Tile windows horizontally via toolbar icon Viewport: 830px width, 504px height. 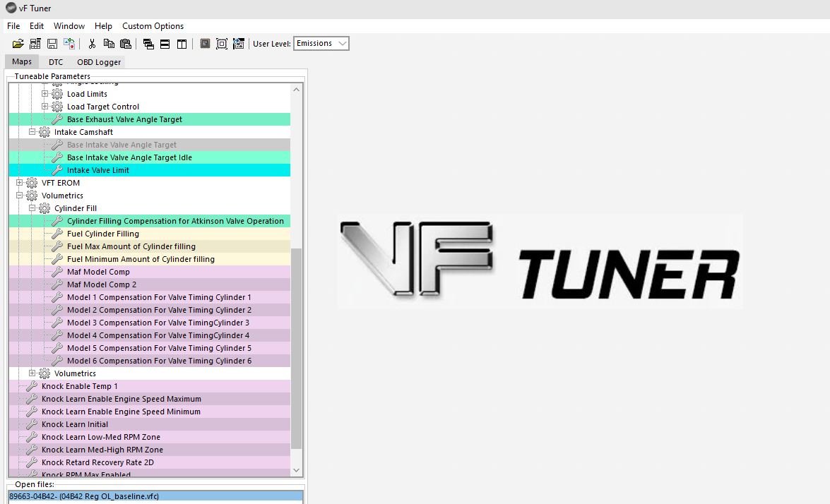(x=165, y=44)
